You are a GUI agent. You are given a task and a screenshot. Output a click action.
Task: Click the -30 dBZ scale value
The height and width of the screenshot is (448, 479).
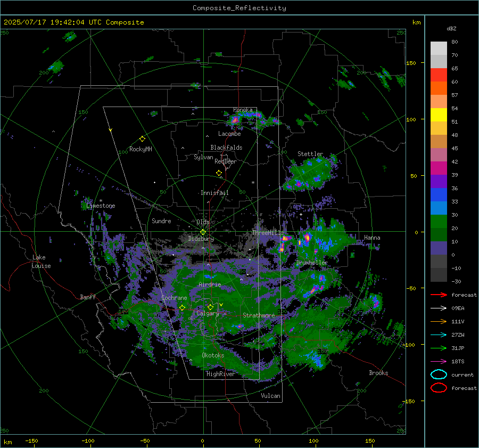coord(456,281)
